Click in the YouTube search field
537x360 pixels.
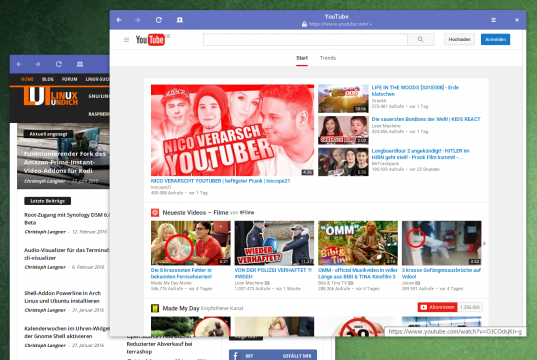coord(305,39)
